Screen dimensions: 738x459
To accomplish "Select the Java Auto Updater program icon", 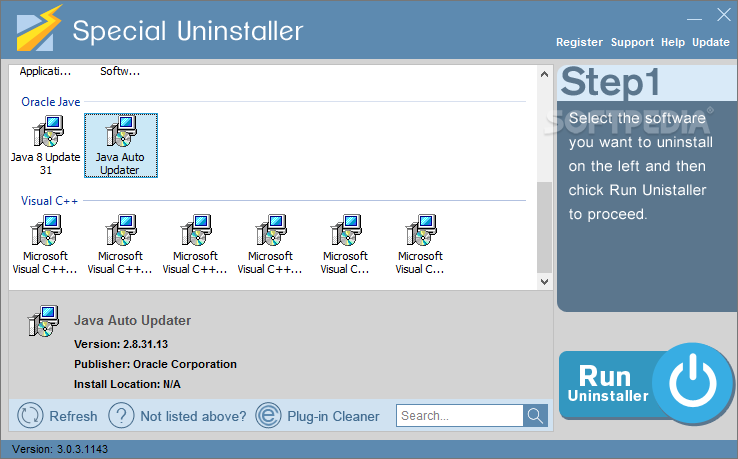I will tap(121, 145).
